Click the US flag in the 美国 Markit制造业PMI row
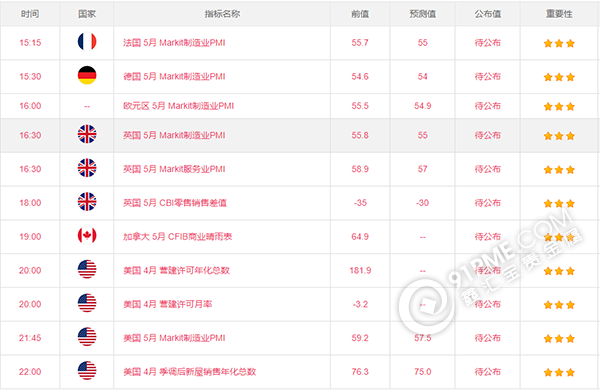 click(87, 337)
